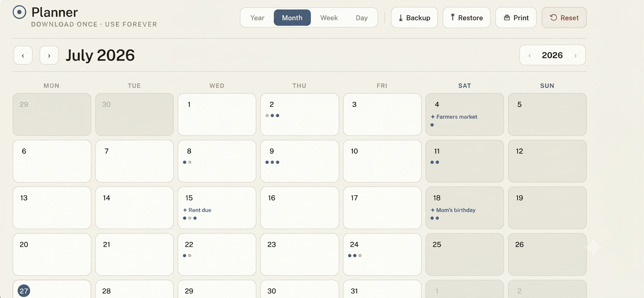Advance to next month with right chevron

coord(49,55)
